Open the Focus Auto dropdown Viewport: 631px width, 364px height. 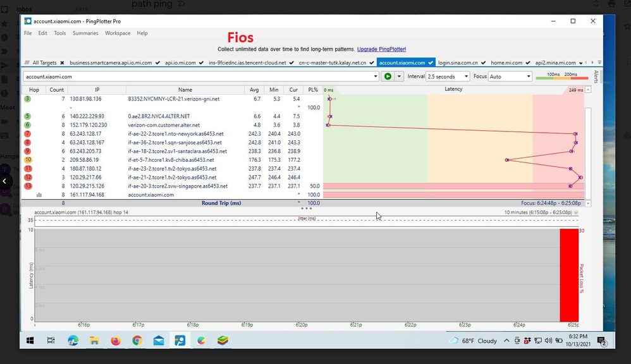click(x=510, y=76)
